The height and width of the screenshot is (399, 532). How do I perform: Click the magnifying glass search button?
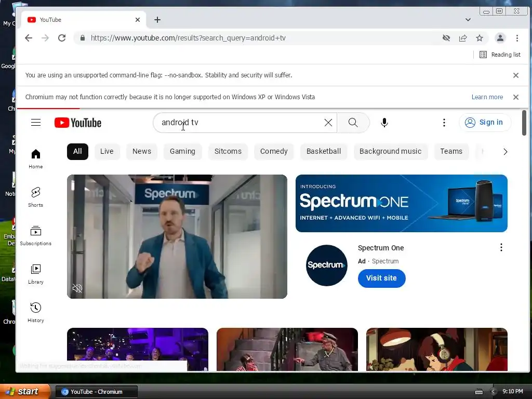(x=353, y=123)
